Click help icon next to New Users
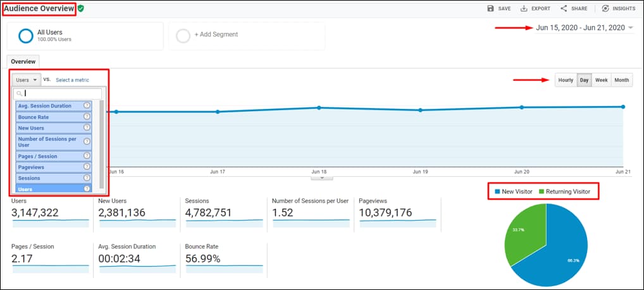Screen dimensions: 644x290 tap(87, 128)
